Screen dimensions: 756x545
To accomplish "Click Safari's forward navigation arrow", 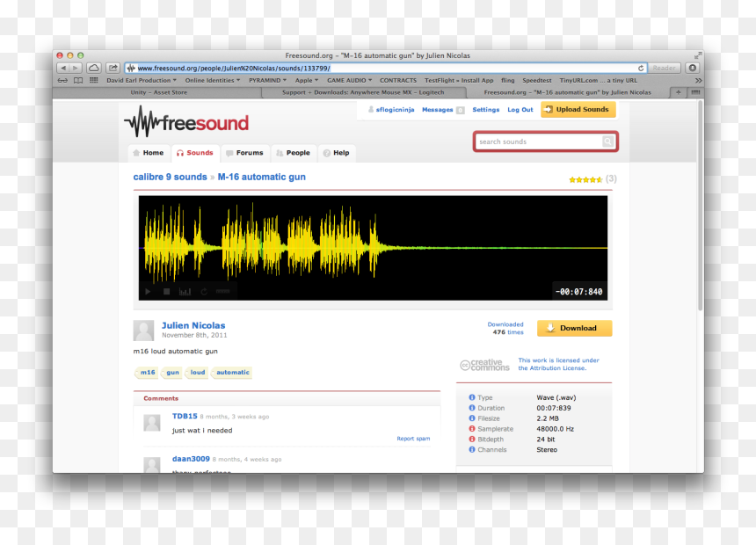I will point(76,68).
